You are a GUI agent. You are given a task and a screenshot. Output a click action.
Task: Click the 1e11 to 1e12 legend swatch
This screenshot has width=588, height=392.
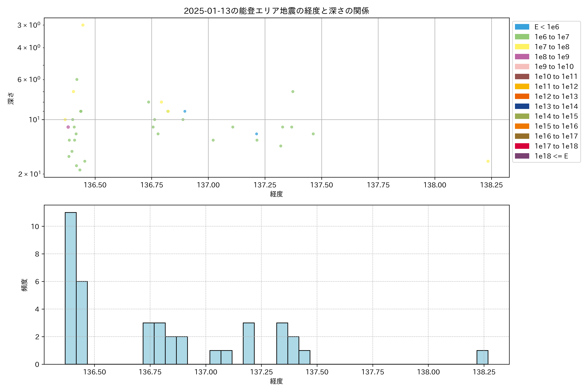coord(522,87)
